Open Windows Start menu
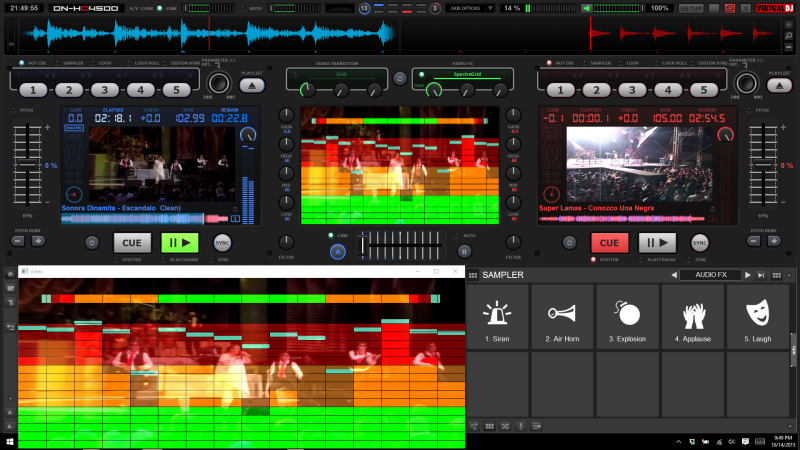 9,442
